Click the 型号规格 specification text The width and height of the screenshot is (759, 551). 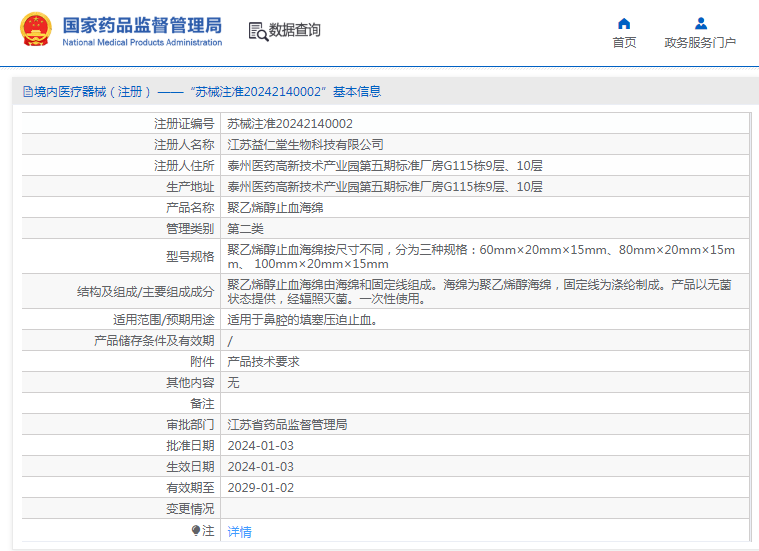pos(481,257)
